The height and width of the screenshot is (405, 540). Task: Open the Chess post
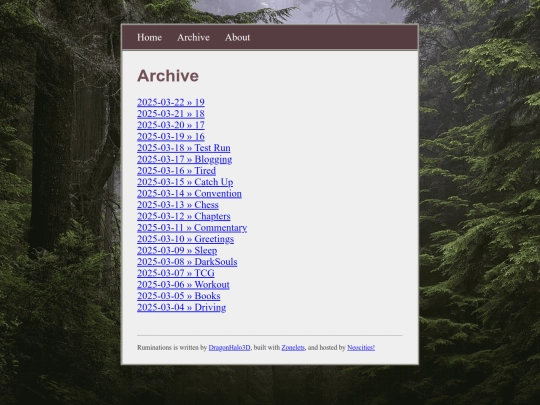[178, 205]
